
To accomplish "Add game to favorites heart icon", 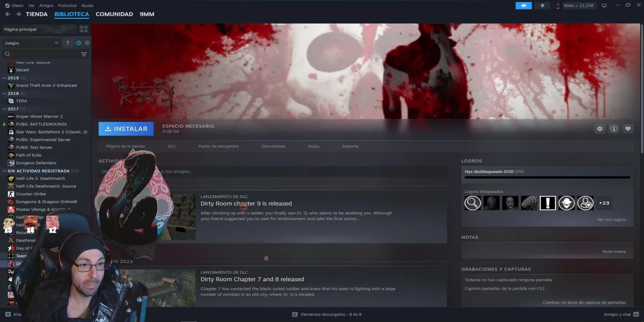I will click(x=628, y=129).
